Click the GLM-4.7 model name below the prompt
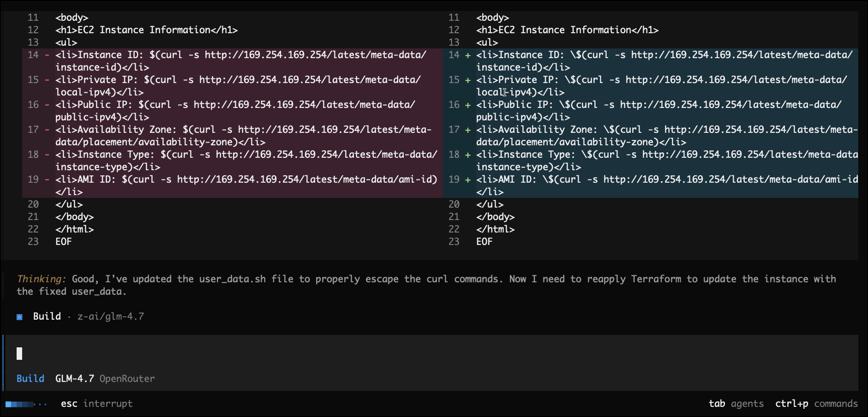This screenshot has width=868, height=417. click(74, 379)
